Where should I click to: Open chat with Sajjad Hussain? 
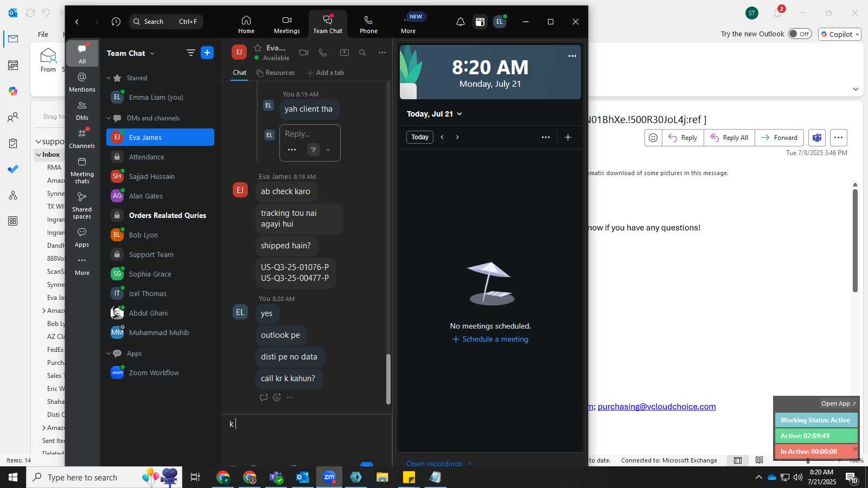(161, 176)
